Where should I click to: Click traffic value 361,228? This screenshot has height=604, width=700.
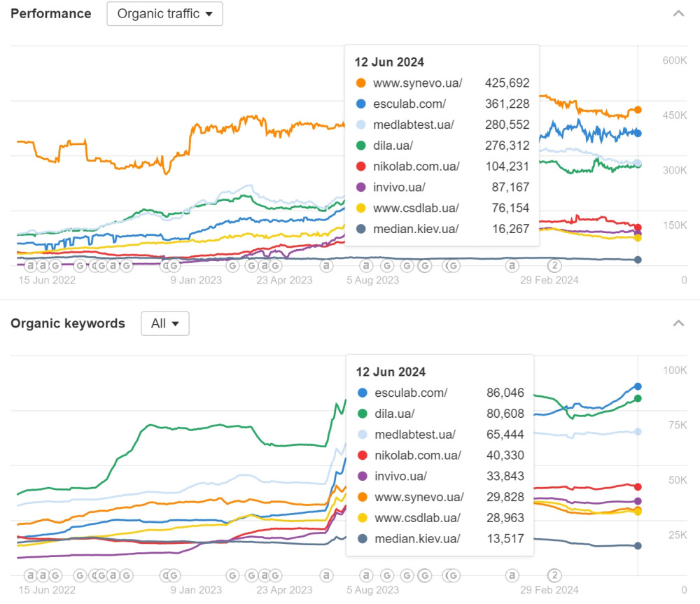pos(507,104)
